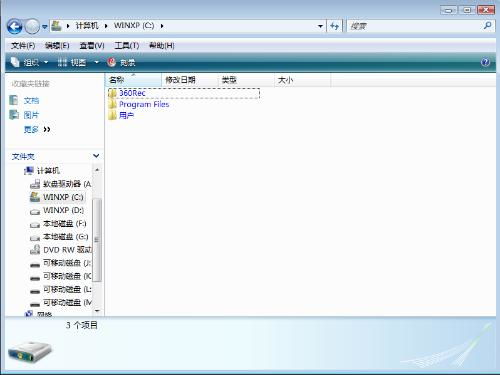This screenshot has width=500, height=375.
Task: Open the recent pages dropdown arrow
Action: click(45, 27)
